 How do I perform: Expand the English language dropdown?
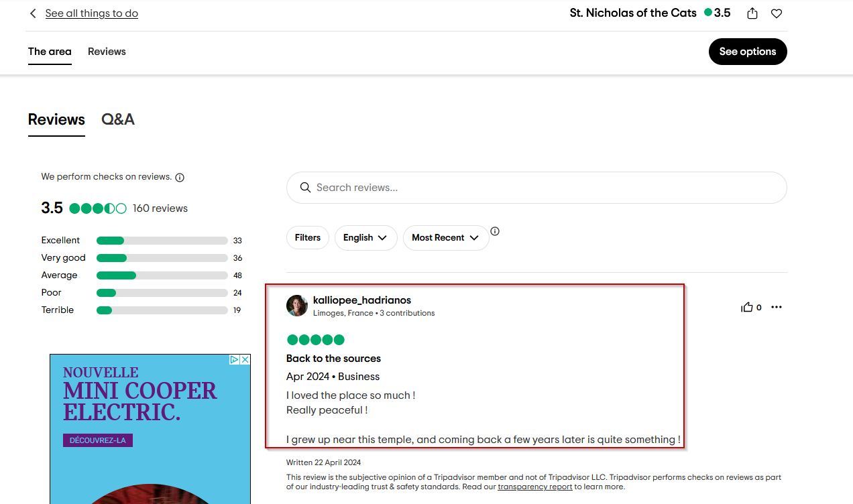point(365,238)
